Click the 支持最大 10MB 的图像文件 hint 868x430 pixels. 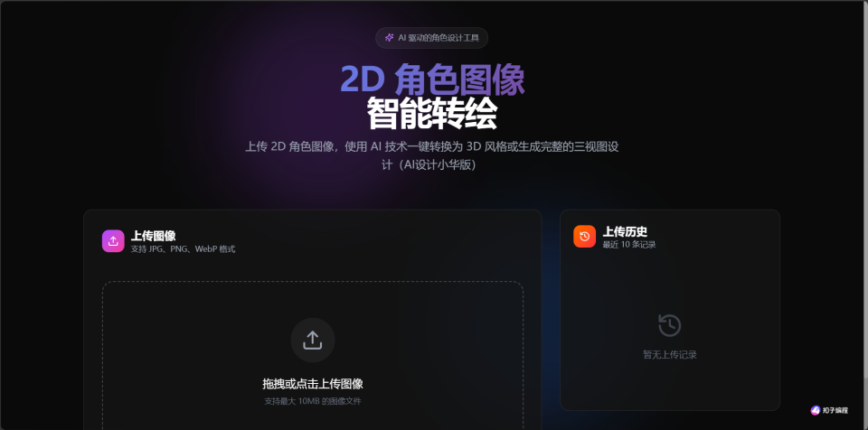[x=313, y=401]
